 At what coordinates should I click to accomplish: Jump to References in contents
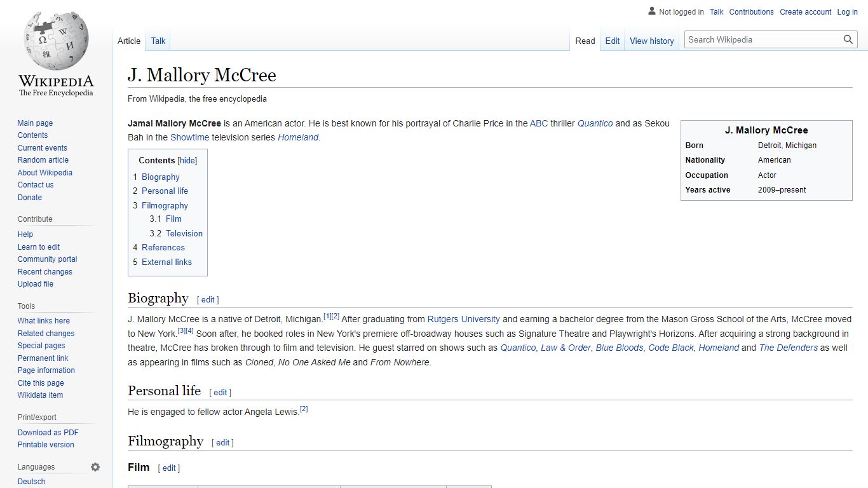163,248
